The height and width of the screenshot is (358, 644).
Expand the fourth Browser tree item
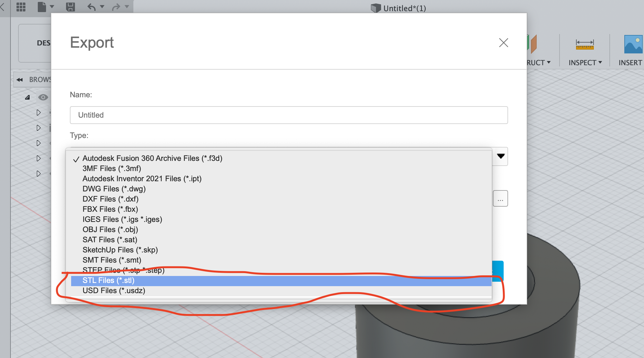click(x=38, y=158)
